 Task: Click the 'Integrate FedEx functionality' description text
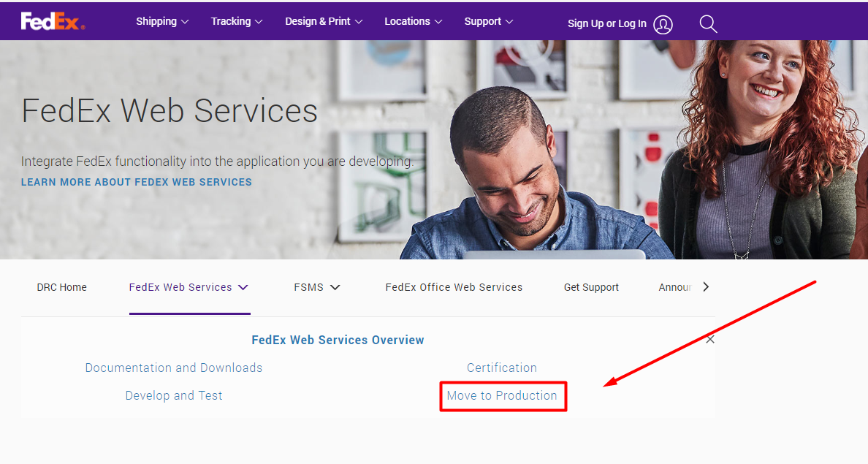[x=218, y=161]
